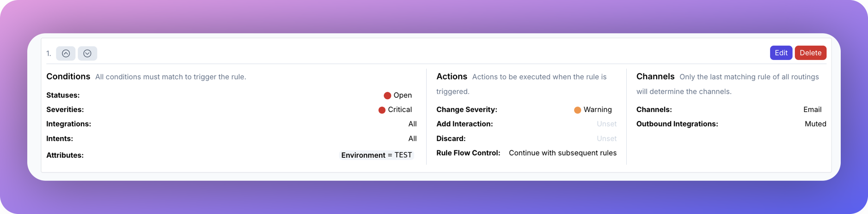Click the Actions section heading
The width and height of the screenshot is (868, 214).
coord(452,77)
